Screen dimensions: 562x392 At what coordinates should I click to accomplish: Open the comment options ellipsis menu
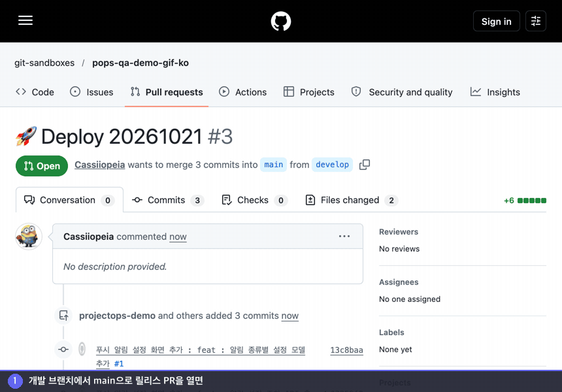click(344, 236)
